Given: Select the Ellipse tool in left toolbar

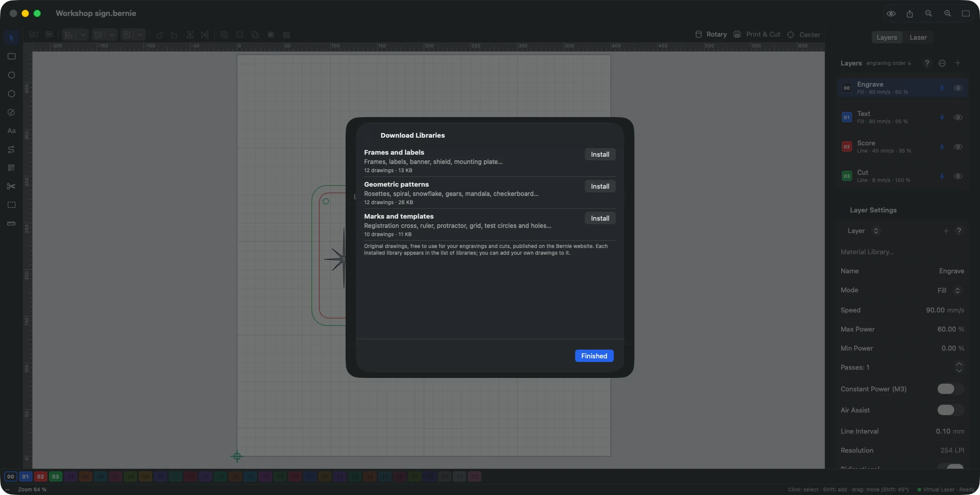Looking at the screenshot, I should click(x=11, y=75).
